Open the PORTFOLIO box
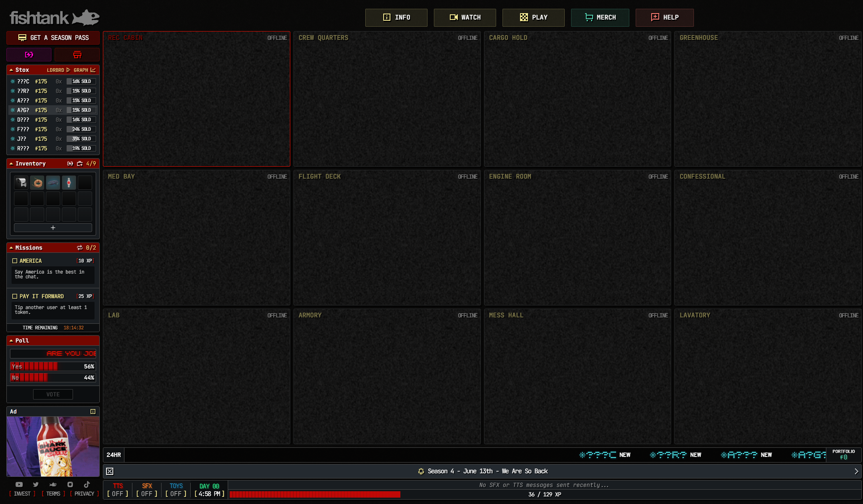Screen dimensions: 863x504 [844, 455]
